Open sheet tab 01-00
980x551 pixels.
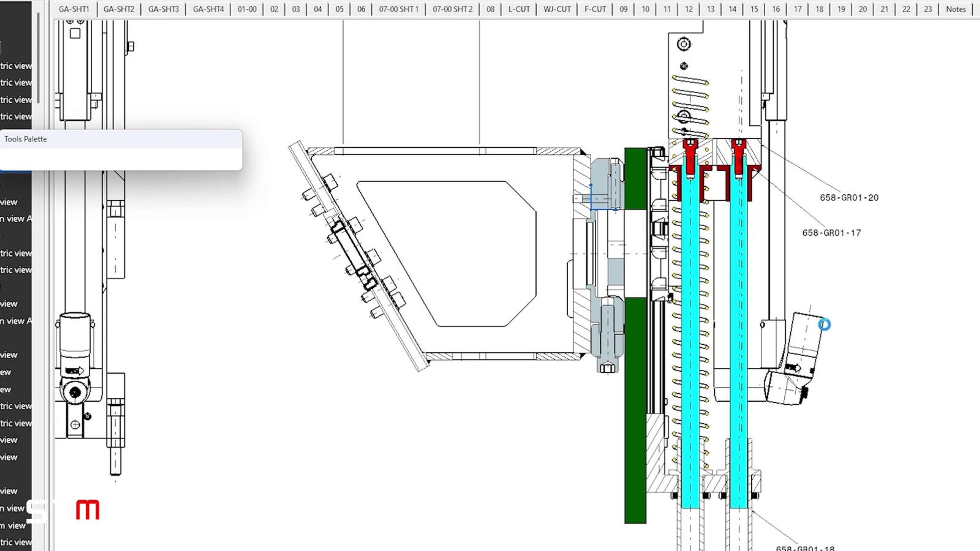(x=247, y=9)
